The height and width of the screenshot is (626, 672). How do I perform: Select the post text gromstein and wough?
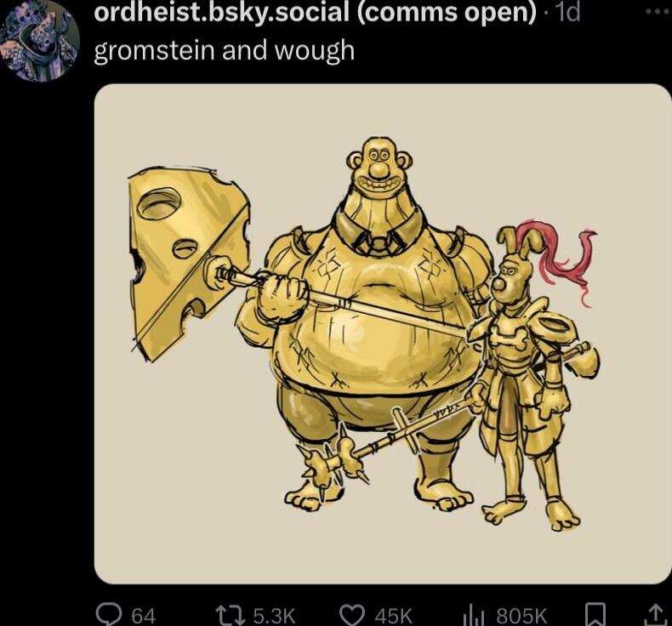pyautogui.click(x=225, y=50)
